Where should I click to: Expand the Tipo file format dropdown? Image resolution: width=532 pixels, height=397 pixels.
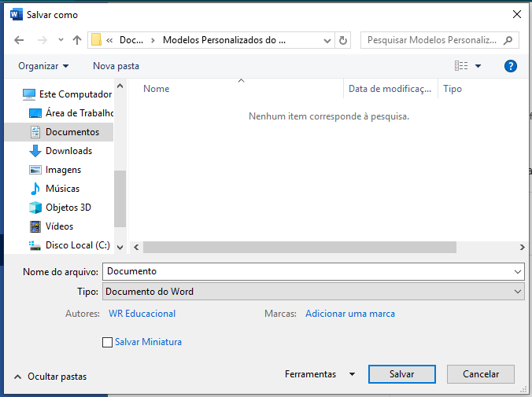(517, 292)
